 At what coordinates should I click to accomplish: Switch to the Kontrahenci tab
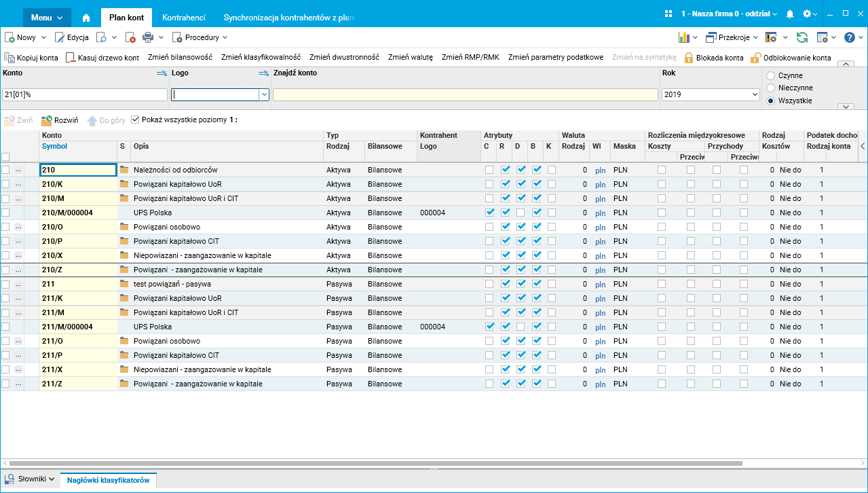183,18
